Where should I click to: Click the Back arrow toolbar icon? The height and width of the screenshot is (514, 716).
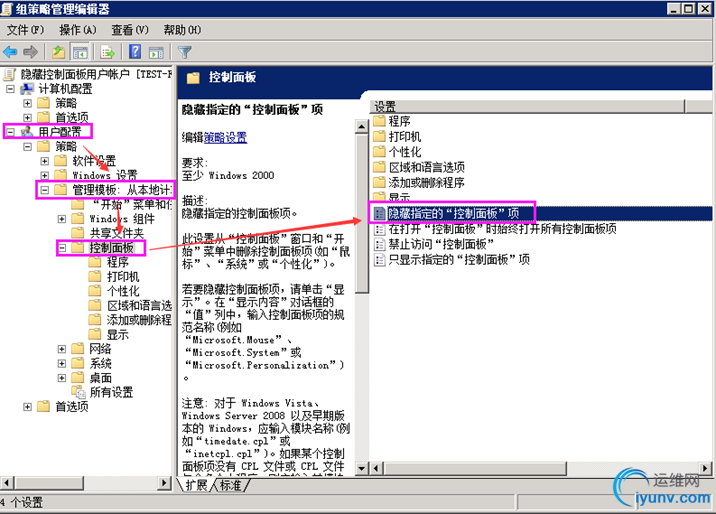coord(10,52)
